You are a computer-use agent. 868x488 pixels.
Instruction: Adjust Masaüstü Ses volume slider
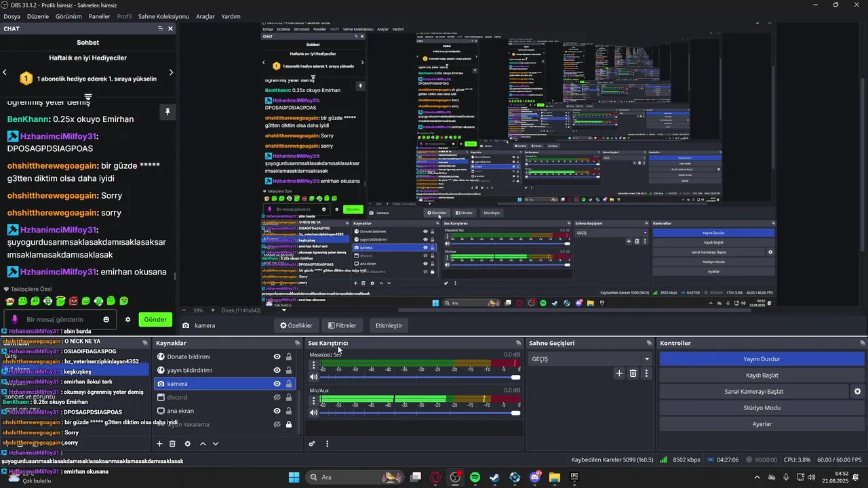(419, 377)
